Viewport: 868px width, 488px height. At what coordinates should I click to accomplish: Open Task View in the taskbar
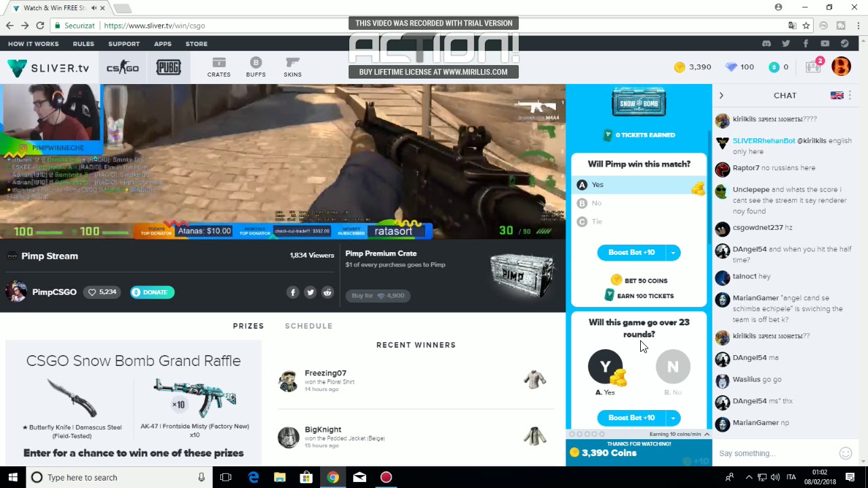click(226, 477)
